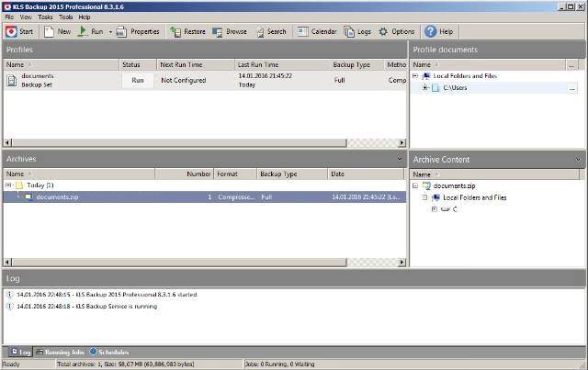This screenshot has width=588, height=370.
Task: Collapse the Archives panel chevron
Action: click(x=400, y=159)
